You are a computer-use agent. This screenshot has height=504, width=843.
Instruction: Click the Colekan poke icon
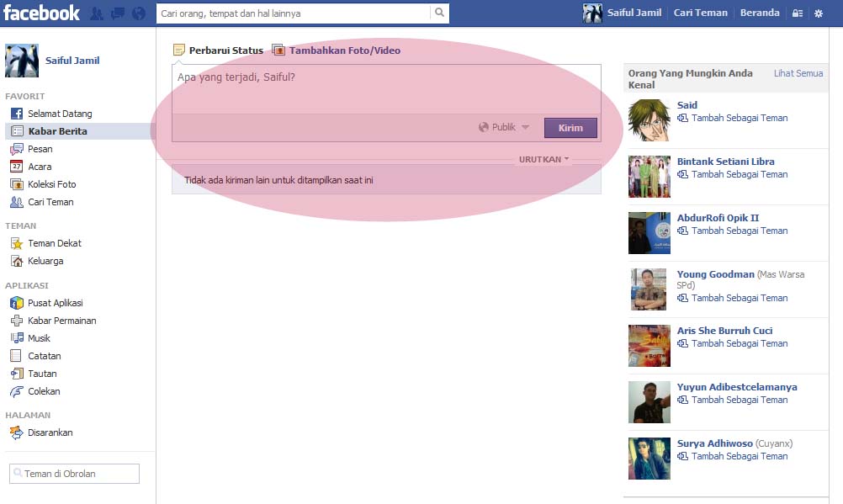(17, 391)
